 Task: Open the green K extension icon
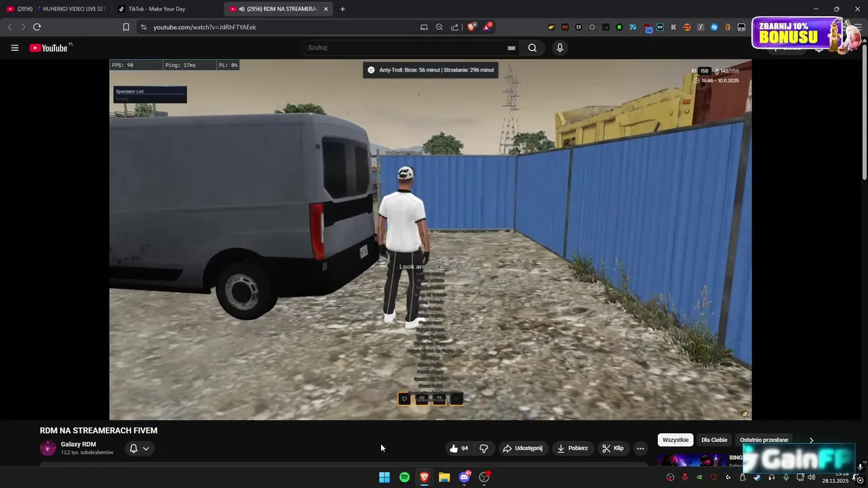coord(619,27)
